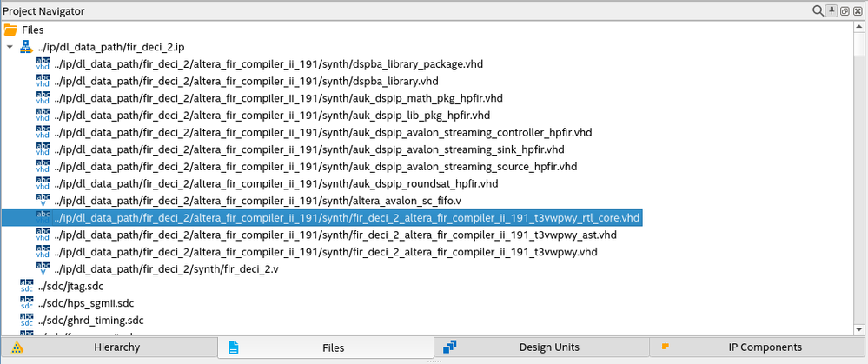Click Verilog icon of fir_deci_2.v
The width and height of the screenshot is (868, 364).
(x=43, y=269)
